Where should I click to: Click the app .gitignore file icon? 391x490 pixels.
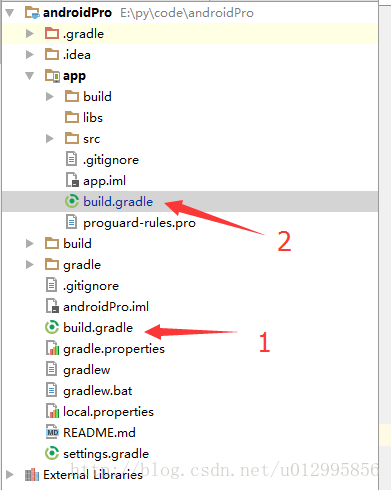pos(71,159)
